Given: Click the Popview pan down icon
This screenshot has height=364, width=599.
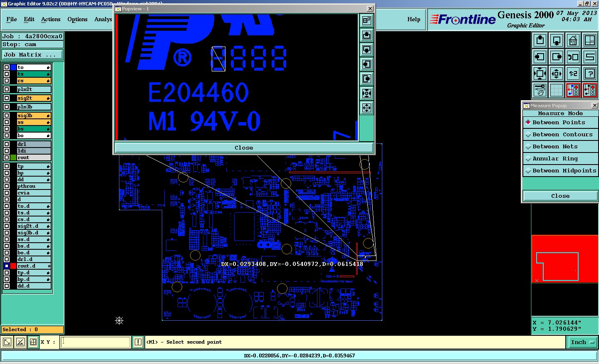Looking at the screenshot, I should pos(366,49).
